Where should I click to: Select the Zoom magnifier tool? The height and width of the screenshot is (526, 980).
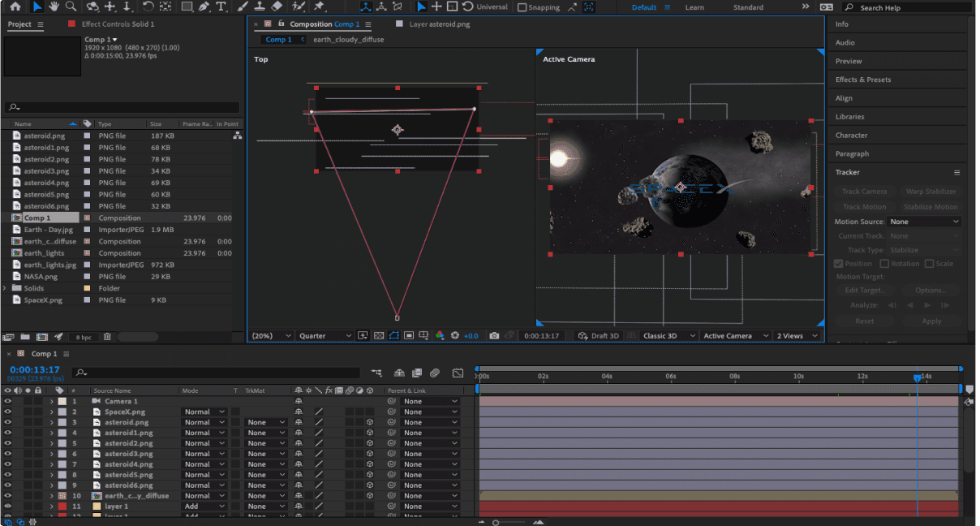coord(71,6)
